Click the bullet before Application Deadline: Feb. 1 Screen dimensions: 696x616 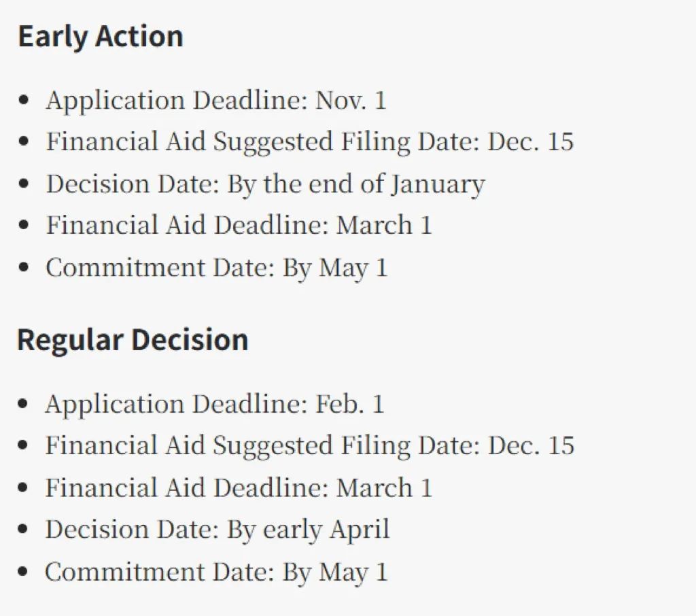(x=22, y=404)
